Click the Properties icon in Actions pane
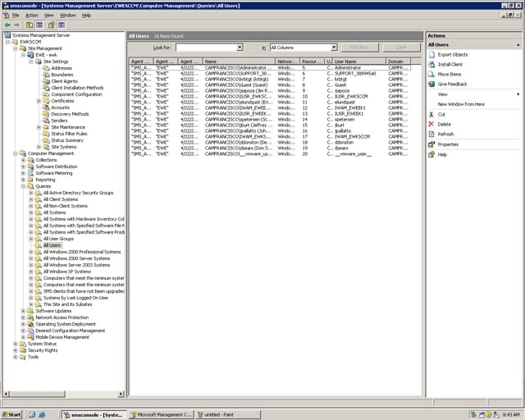525x420 pixels. pos(431,144)
